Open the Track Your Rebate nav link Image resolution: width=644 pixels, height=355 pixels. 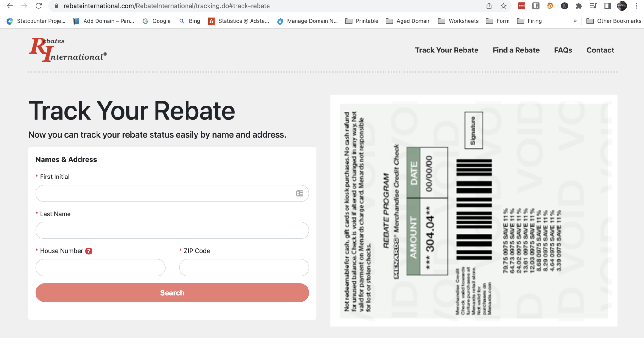447,50
